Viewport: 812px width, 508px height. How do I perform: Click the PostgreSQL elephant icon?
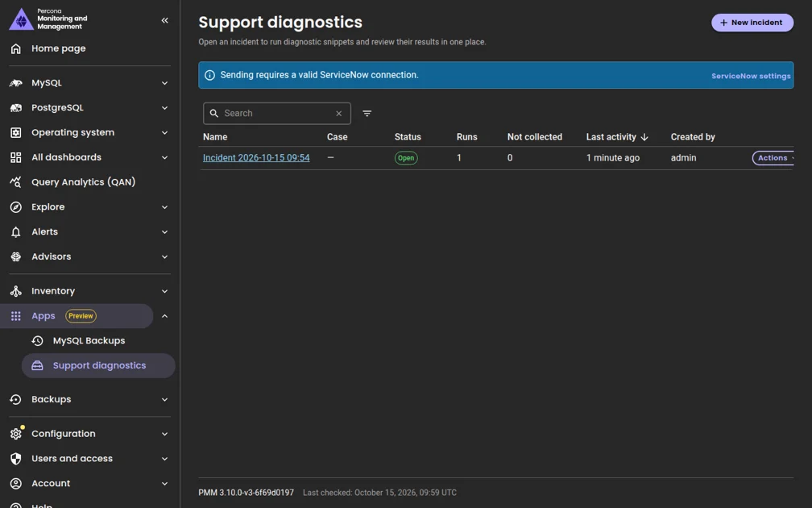point(16,108)
